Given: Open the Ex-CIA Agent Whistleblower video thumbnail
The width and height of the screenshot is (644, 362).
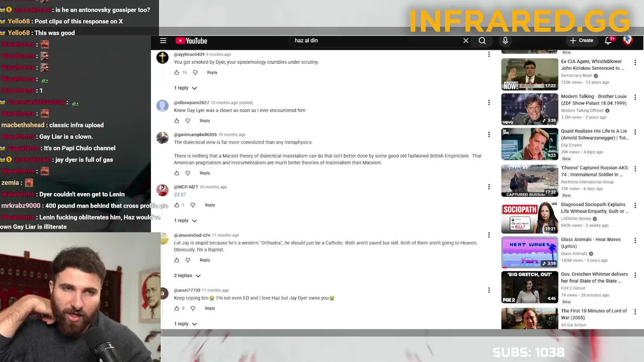Looking at the screenshot, I should pos(529,74).
